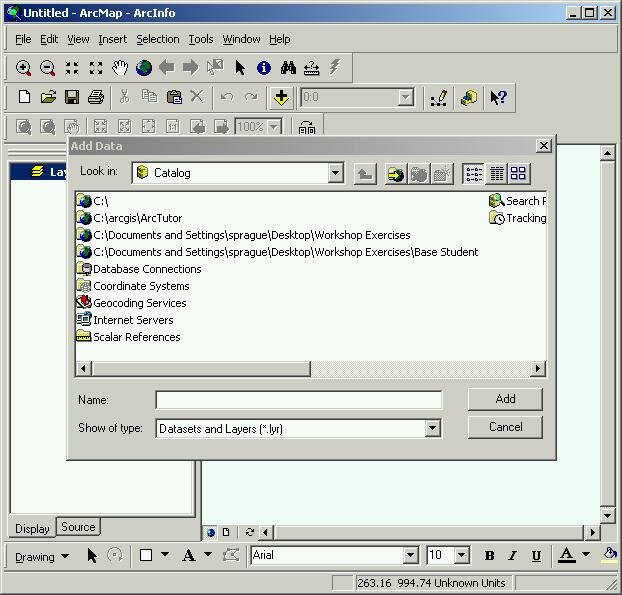622x595 pixels.
Task: Toggle Italic text formatting
Action: (513, 556)
